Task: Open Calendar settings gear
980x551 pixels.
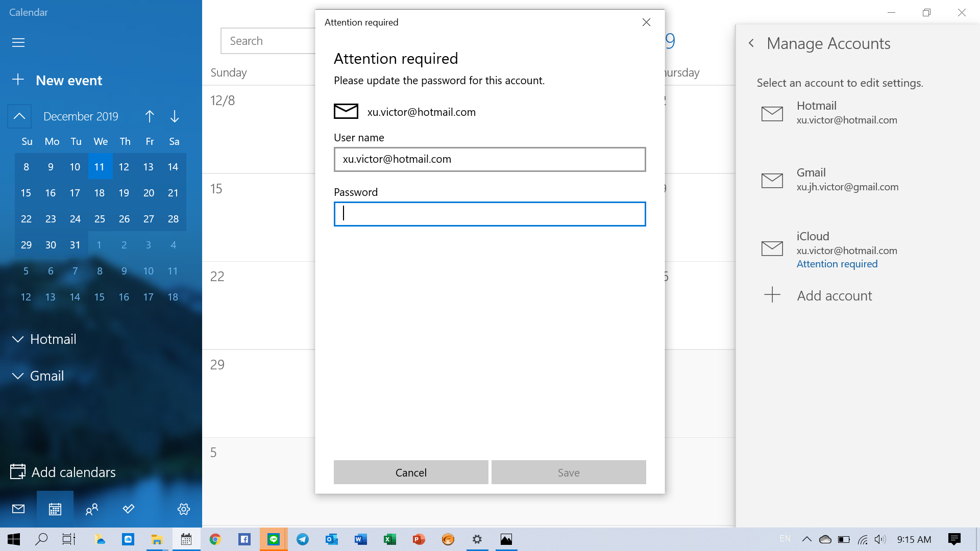Action: click(184, 509)
